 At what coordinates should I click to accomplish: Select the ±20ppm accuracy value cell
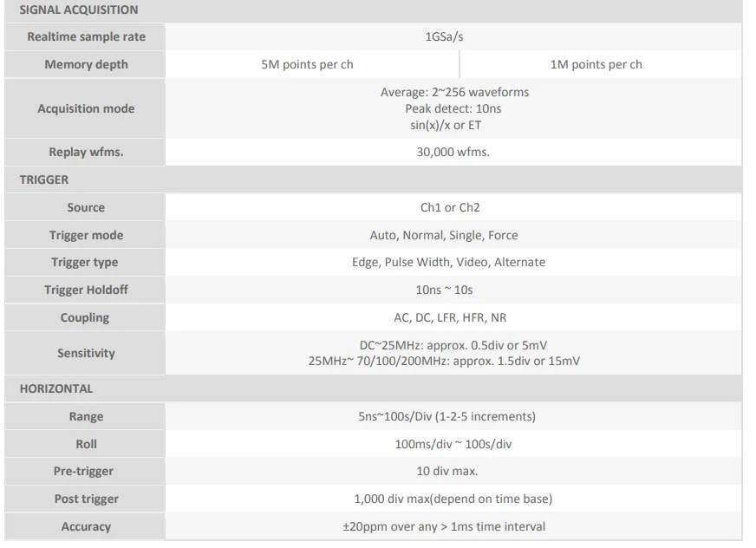[454, 526]
